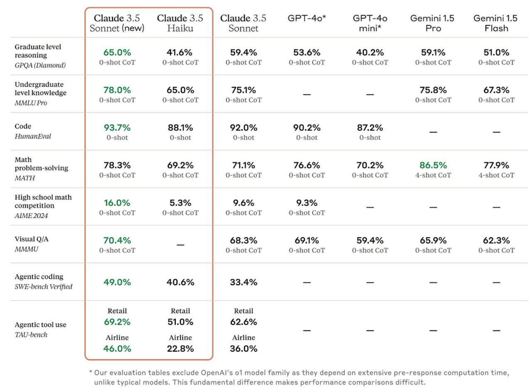This screenshot has width=532, height=392.
Task: Click the green 16.0% AIME score
Action: (117, 203)
